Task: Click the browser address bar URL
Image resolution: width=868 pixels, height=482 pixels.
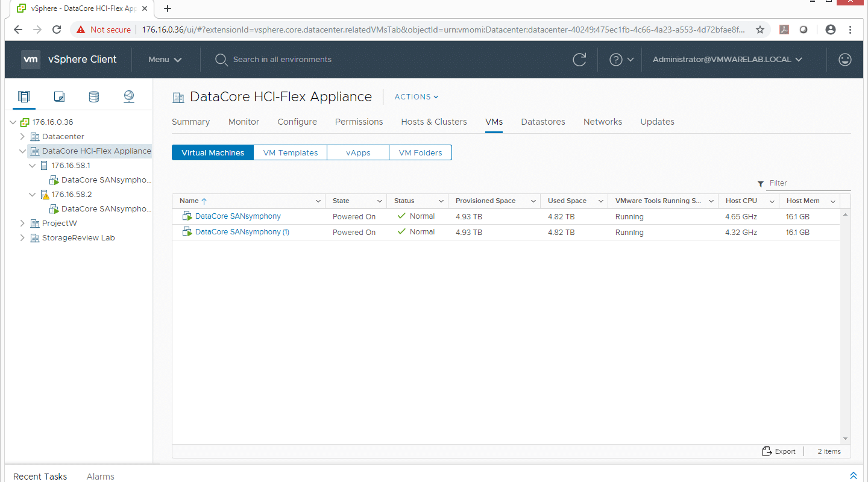Action: point(443,30)
